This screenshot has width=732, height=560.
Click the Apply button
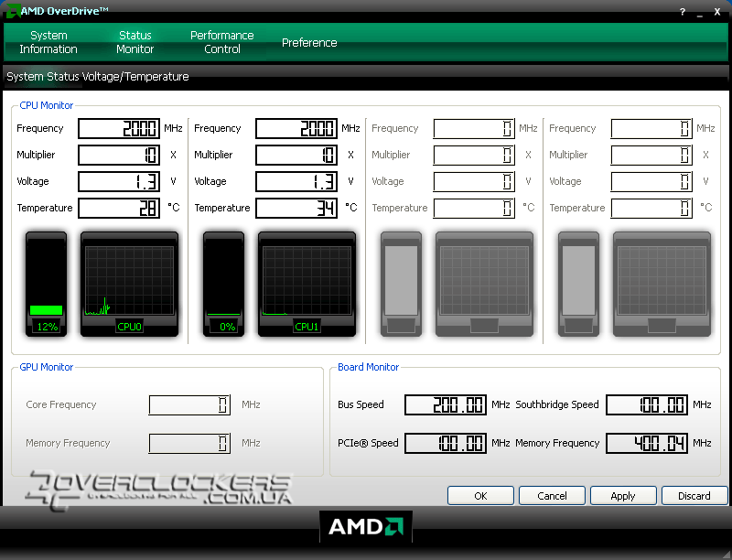tap(623, 496)
